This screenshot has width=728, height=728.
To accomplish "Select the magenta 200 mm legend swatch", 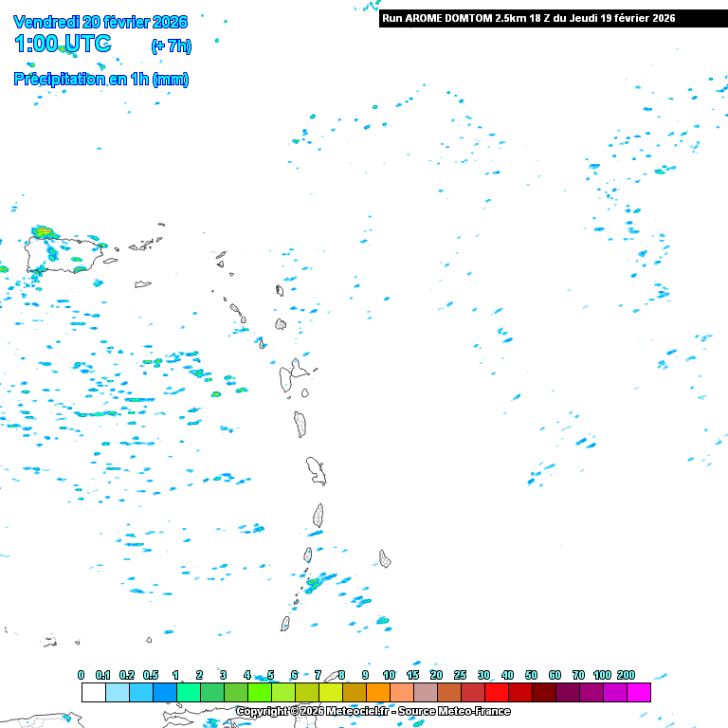I will (x=638, y=692).
